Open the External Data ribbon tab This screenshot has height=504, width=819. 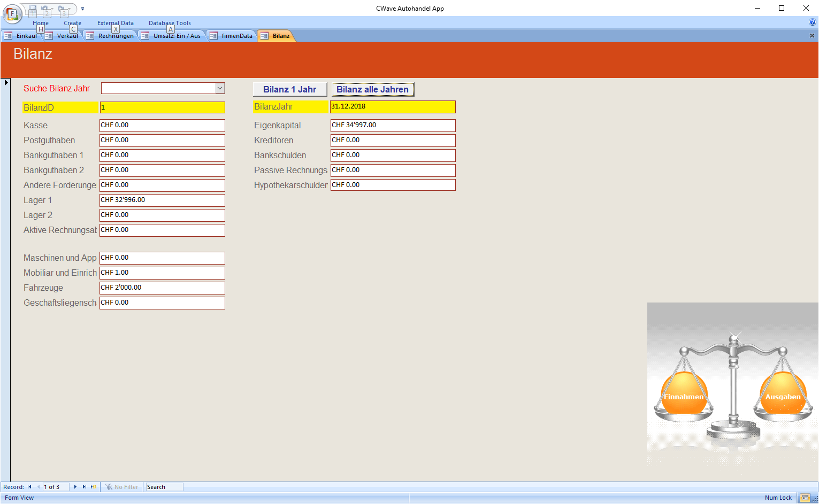115,23
